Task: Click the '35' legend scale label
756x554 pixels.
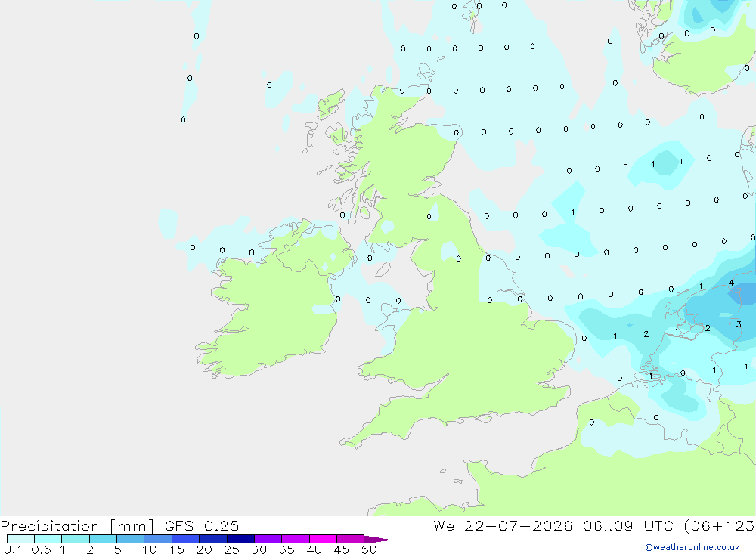Action: pyautogui.click(x=287, y=549)
